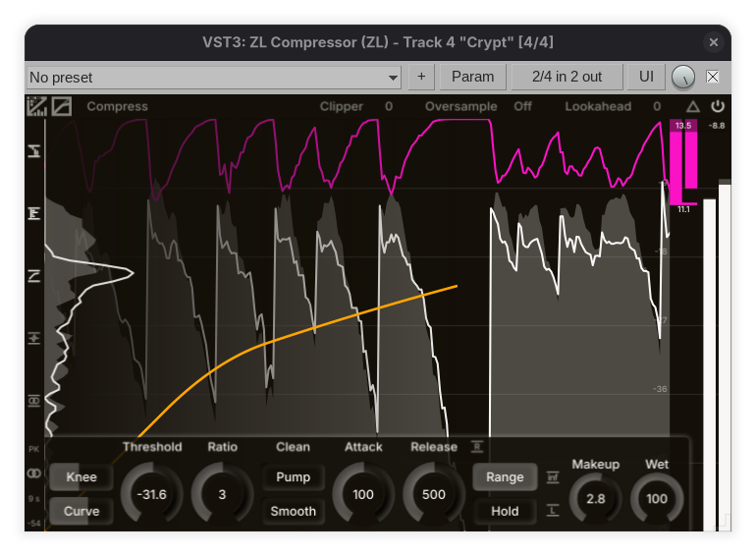The height and width of the screenshot is (556, 756).
Task: Click the small icon beside Release label
Action: (477, 447)
